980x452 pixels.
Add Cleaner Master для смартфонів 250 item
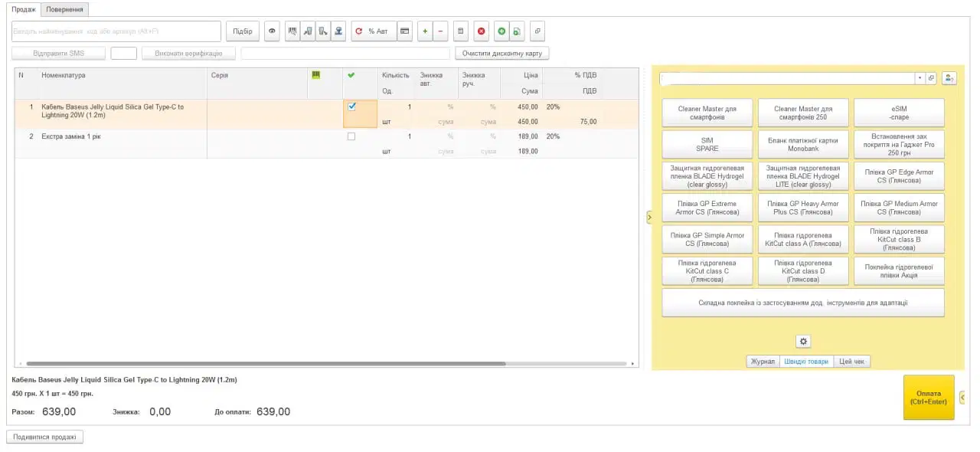803,113
